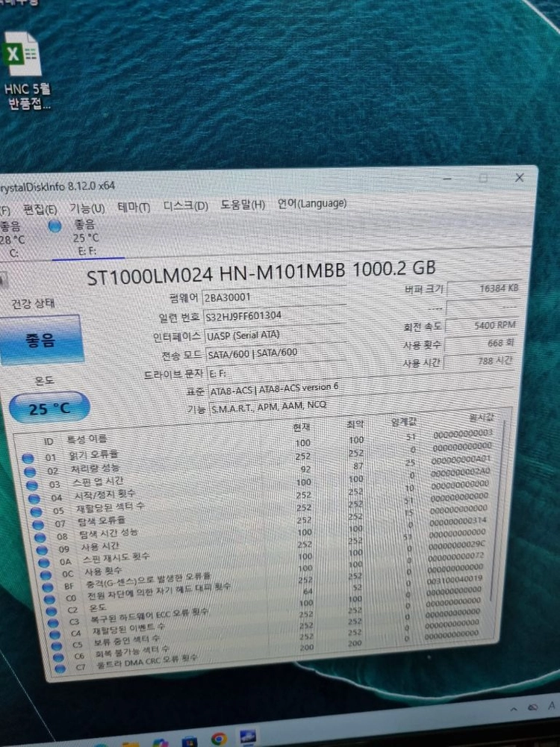Image resolution: width=560 pixels, height=747 pixels.
Task: Click the cloud icon in the system tray
Action: (533, 707)
